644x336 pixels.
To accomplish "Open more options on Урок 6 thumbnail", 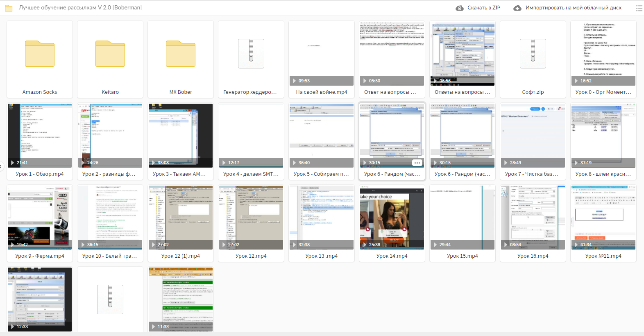I will (x=417, y=163).
